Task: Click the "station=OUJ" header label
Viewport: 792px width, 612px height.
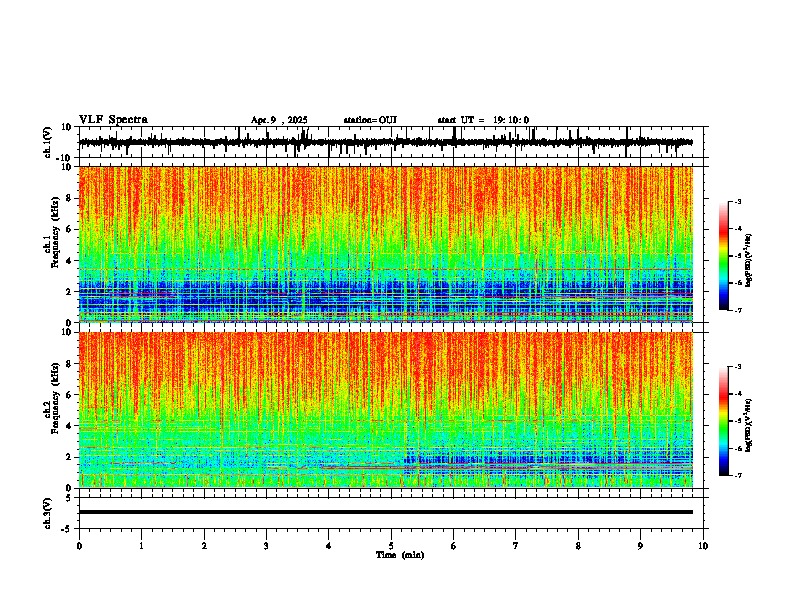Action: pos(370,120)
